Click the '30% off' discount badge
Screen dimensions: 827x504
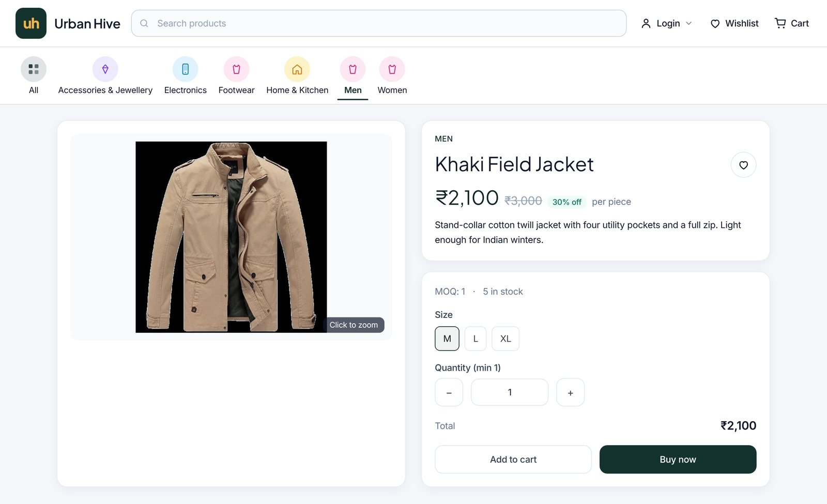[566, 202]
